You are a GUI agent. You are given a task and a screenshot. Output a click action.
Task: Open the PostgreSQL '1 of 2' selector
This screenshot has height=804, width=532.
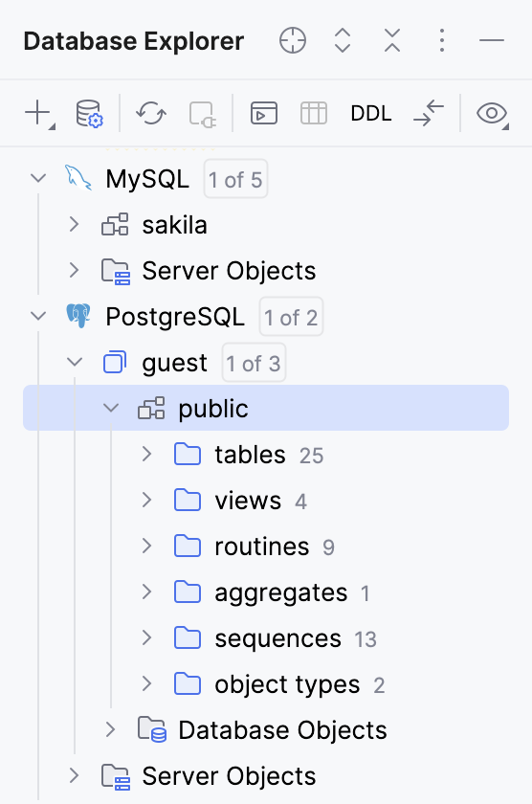tap(291, 317)
